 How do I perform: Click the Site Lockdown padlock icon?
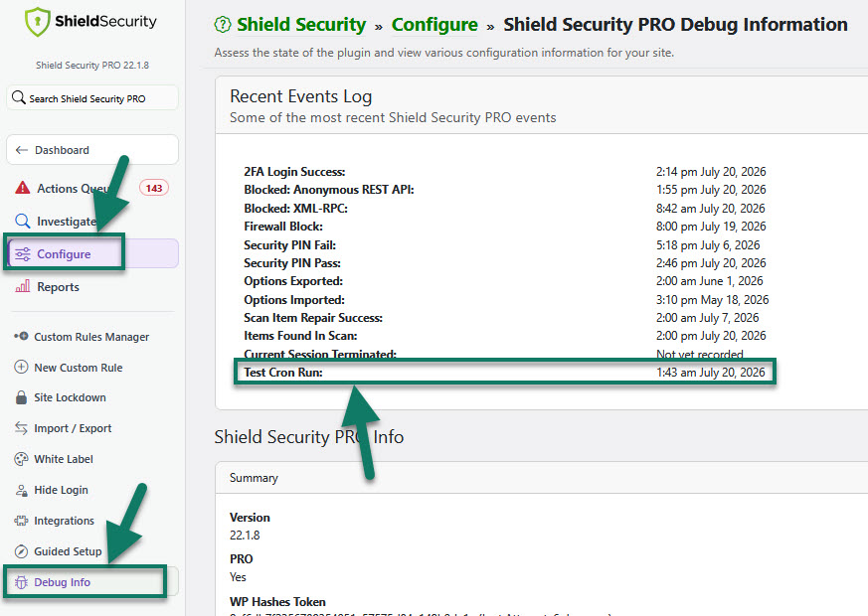click(x=21, y=397)
